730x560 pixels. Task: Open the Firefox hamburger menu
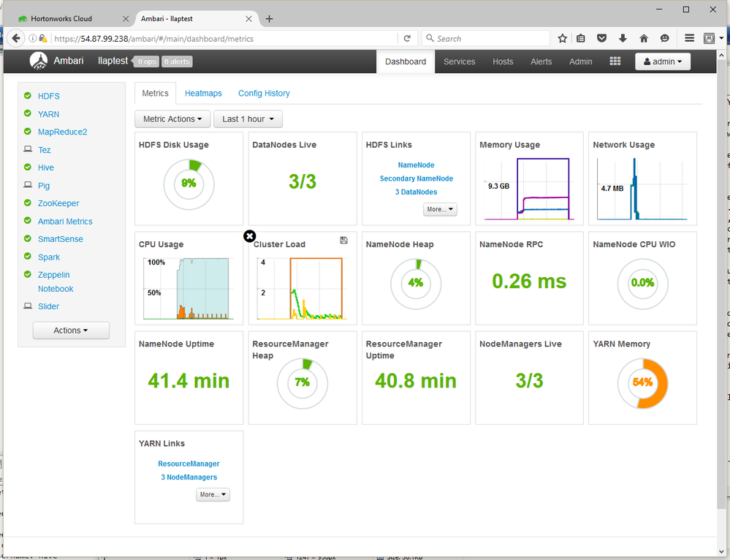click(x=689, y=39)
